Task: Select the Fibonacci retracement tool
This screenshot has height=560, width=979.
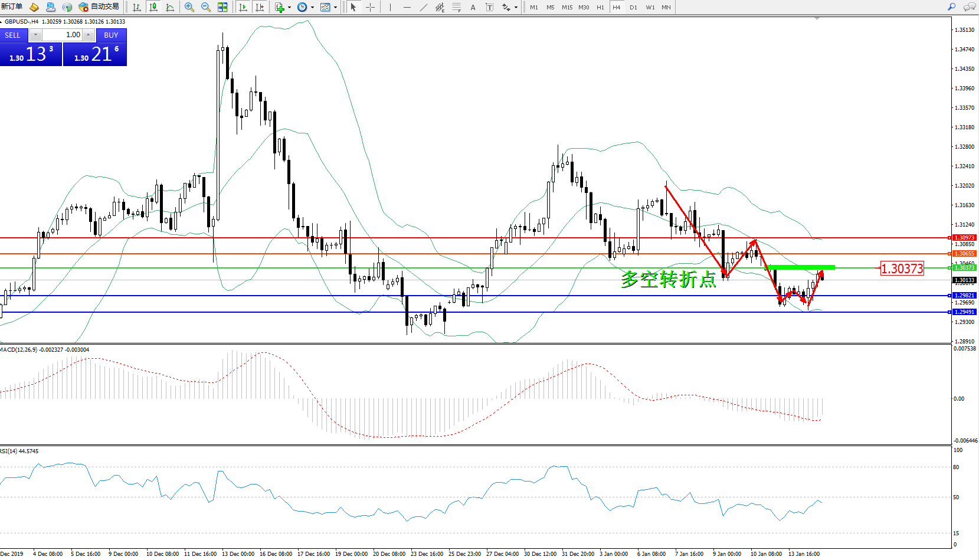Action: (x=457, y=7)
